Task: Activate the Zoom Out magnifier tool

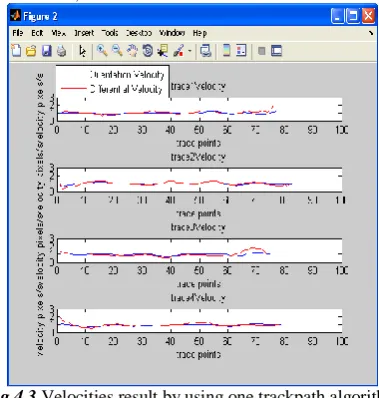Action: click(117, 51)
